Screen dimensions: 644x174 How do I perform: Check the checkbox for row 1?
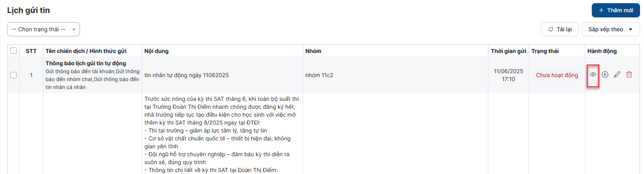(14, 75)
